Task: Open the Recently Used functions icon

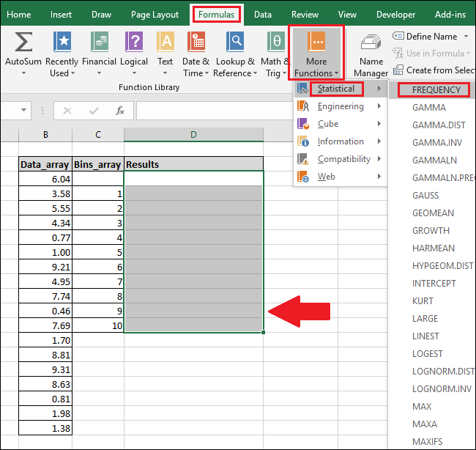Action: (62, 42)
